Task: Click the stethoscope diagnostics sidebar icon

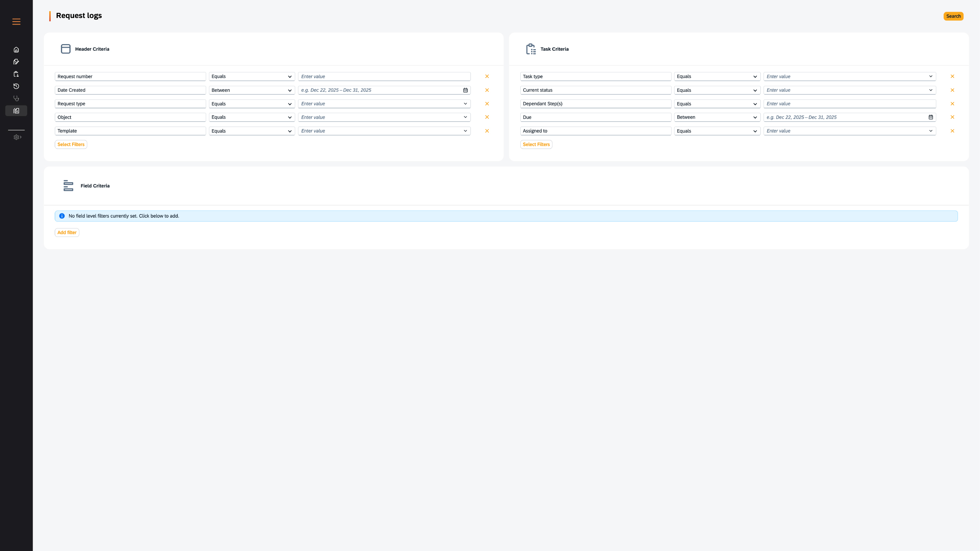Action: [x=17, y=98]
